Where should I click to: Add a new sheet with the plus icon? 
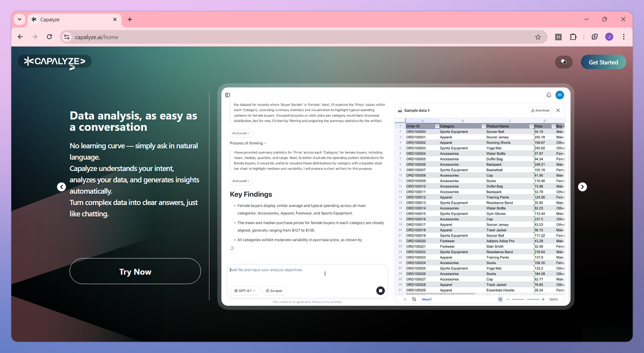click(x=405, y=299)
